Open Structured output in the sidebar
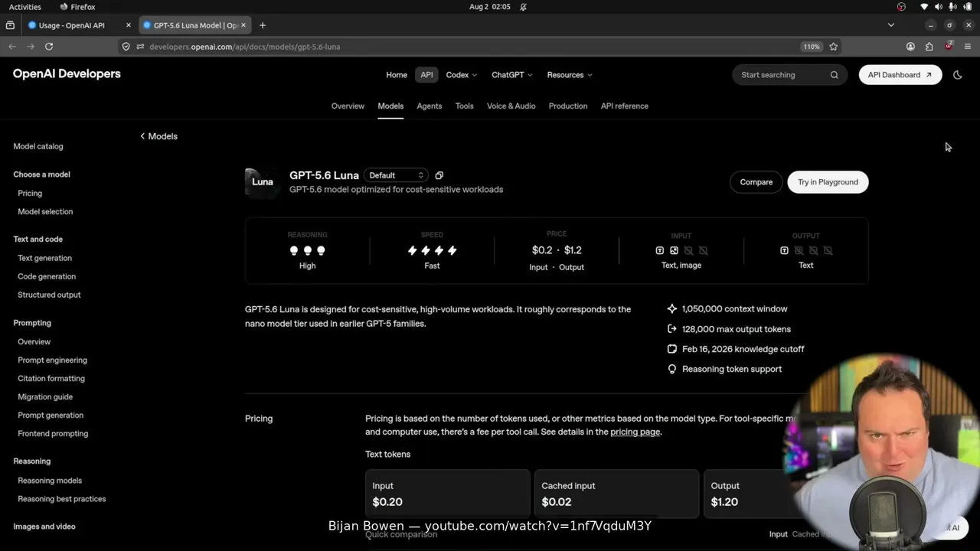 tap(49, 295)
